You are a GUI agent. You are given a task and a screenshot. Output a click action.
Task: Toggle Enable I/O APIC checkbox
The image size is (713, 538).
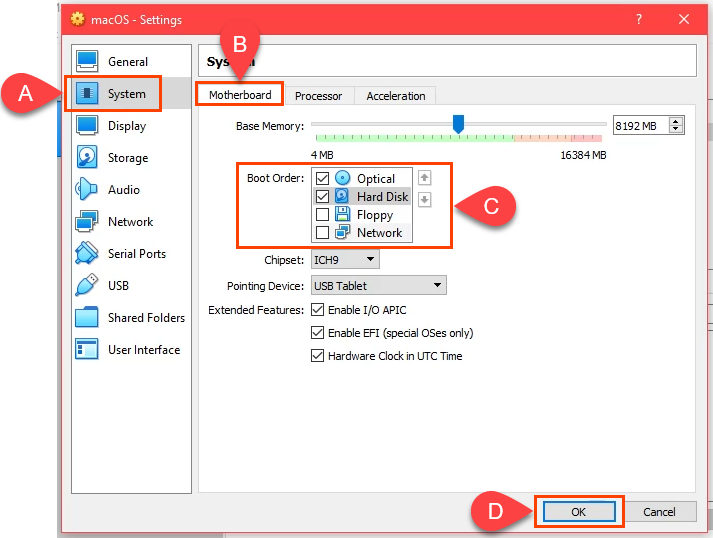(x=317, y=310)
